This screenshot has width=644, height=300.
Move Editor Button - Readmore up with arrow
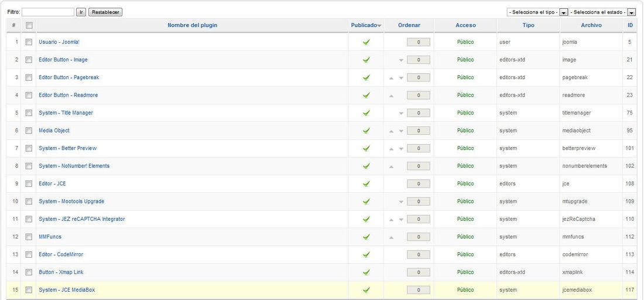[392, 96]
